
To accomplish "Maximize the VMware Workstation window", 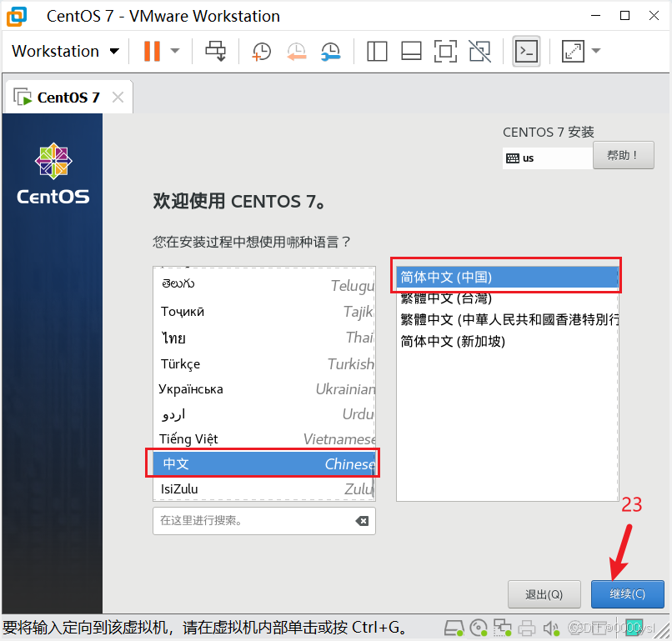I will coord(624,16).
